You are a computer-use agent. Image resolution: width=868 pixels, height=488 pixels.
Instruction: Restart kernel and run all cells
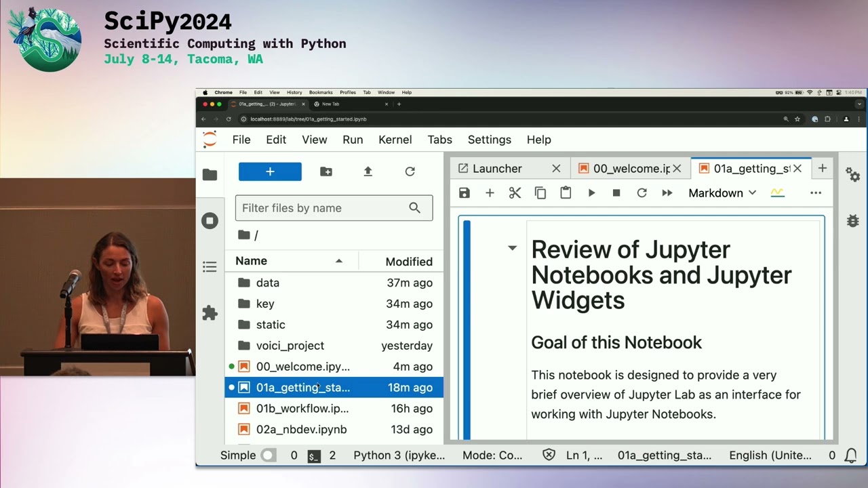click(667, 193)
